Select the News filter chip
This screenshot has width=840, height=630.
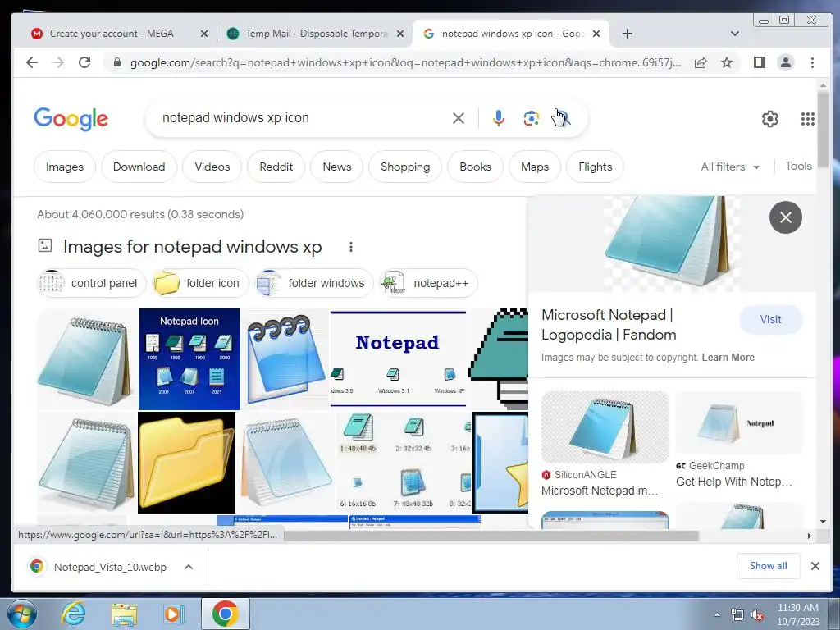click(x=336, y=167)
